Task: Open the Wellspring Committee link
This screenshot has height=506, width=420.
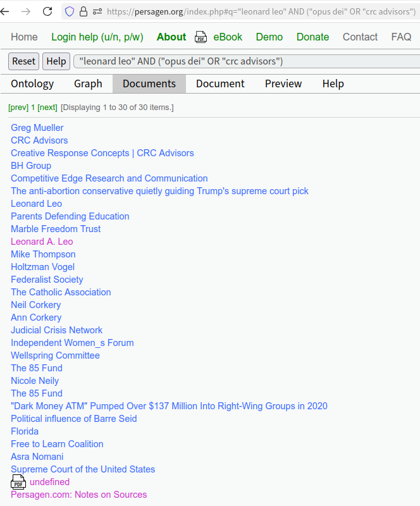Action: 55,355
